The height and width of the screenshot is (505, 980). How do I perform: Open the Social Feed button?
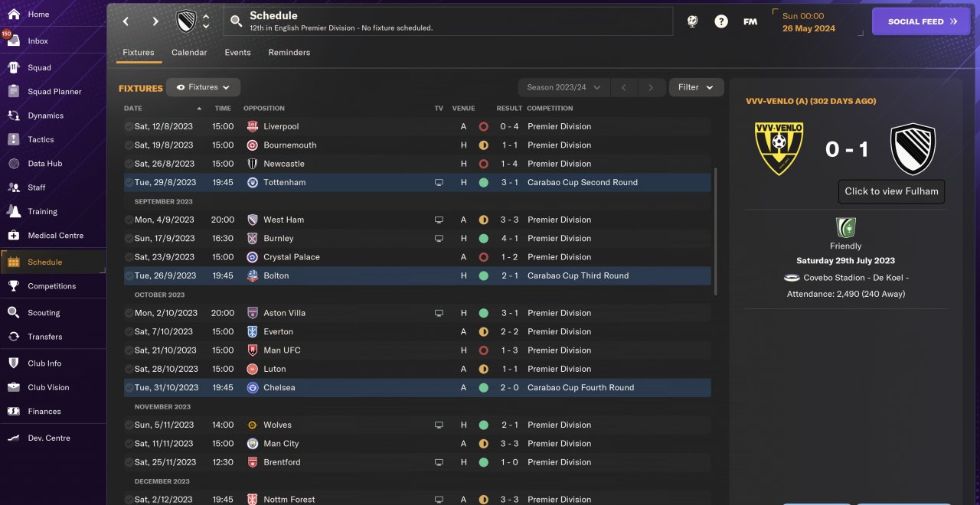921,21
